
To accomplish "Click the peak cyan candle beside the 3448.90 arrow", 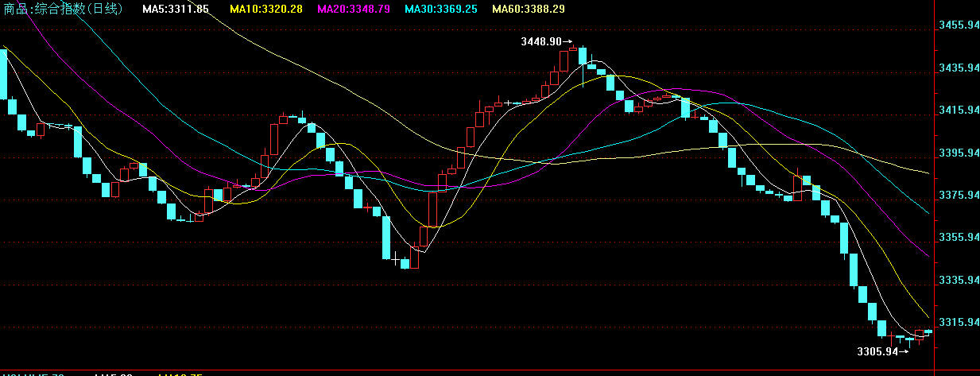I will 583,56.
